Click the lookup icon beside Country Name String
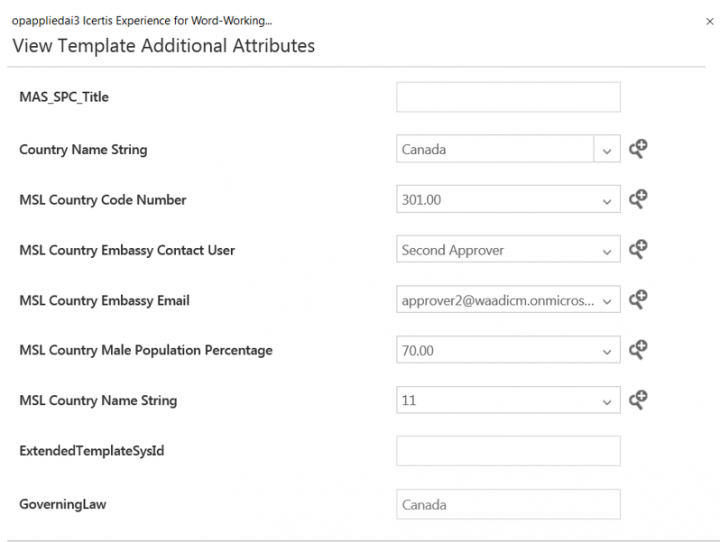The image size is (720, 542). [638, 149]
